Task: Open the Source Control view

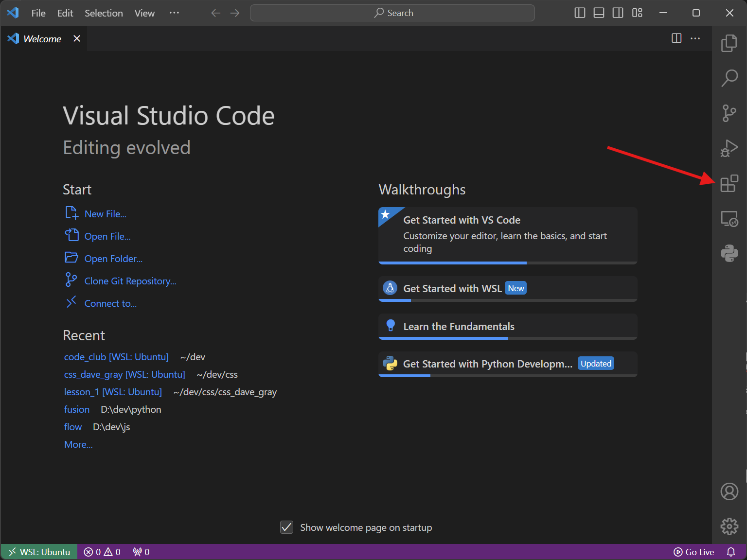Action: pyautogui.click(x=729, y=113)
